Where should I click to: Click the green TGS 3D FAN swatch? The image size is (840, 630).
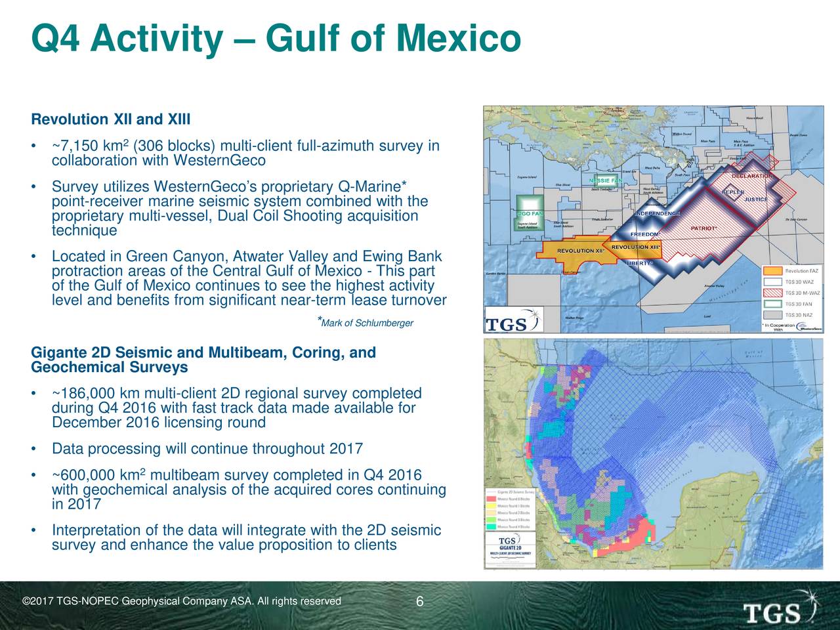773,304
